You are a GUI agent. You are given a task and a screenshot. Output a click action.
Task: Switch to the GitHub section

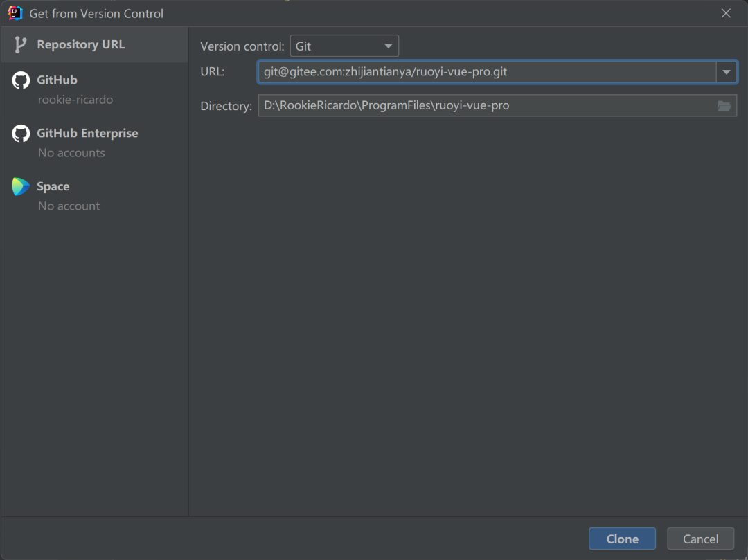tap(94, 89)
